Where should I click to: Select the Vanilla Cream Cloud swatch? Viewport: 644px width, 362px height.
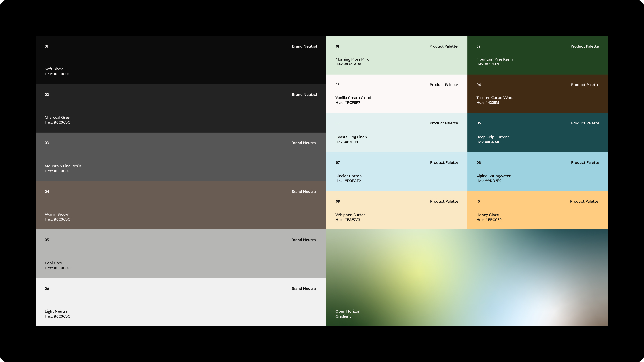point(397,94)
